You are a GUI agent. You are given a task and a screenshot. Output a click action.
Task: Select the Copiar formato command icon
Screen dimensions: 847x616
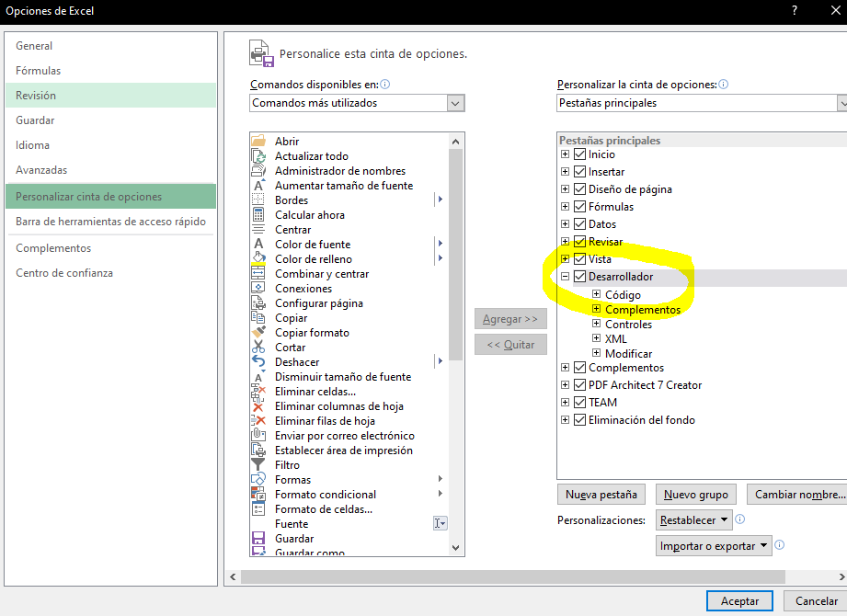click(261, 332)
